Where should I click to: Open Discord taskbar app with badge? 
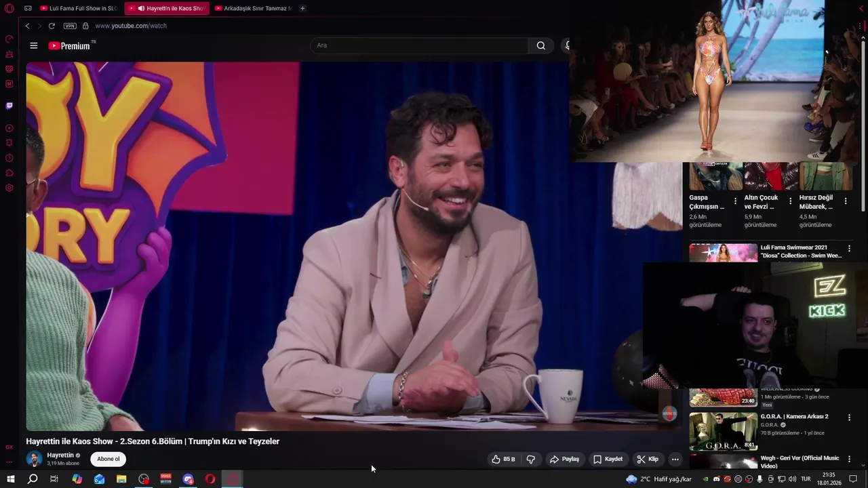point(188,479)
